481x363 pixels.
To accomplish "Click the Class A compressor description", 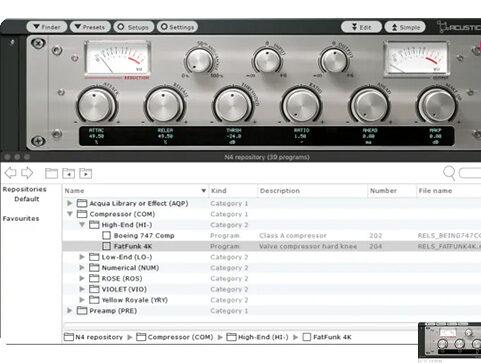I will [293, 236].
